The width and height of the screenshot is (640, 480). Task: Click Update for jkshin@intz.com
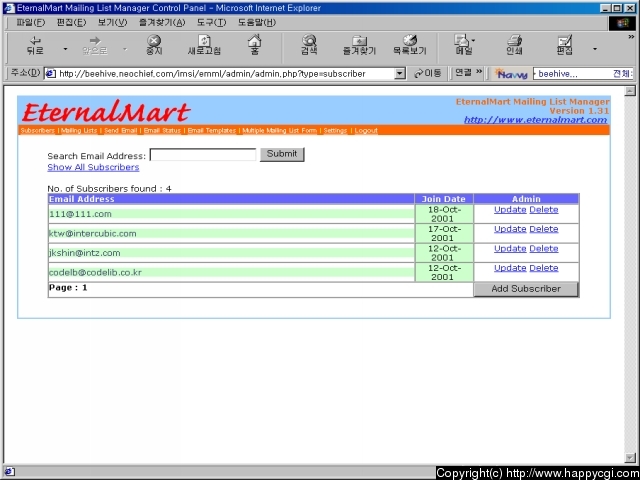510,249
